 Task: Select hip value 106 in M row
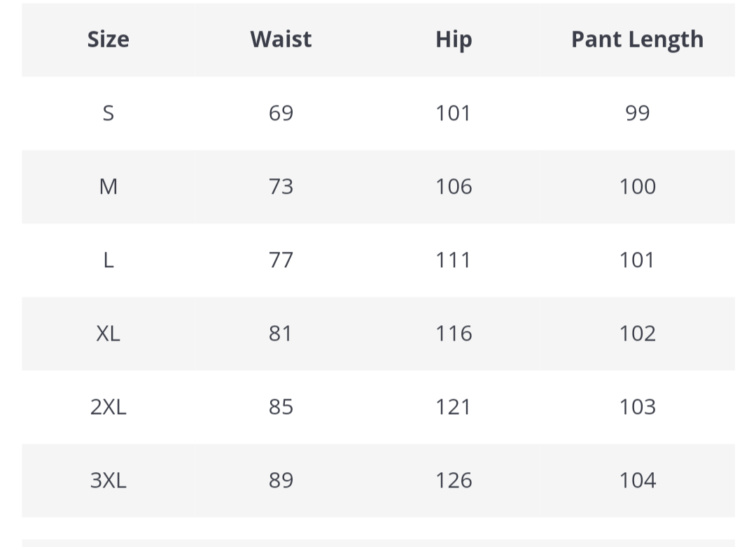click(x=454, y=186)
